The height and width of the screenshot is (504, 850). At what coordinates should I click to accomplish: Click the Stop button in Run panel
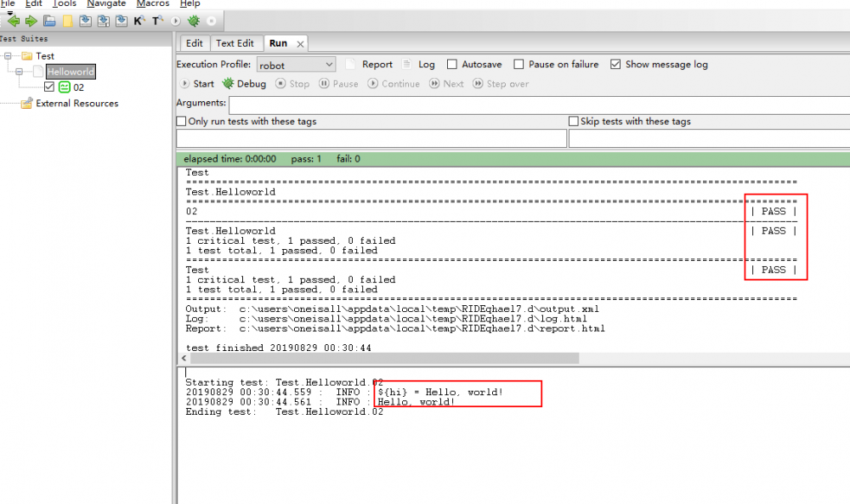[x=292, y=83]
